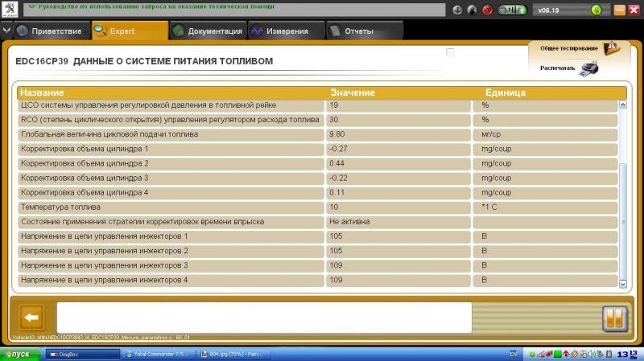This screenshot has height=361, width=644.
Task: Click the white text field at bottom
Action: [263, 317]
